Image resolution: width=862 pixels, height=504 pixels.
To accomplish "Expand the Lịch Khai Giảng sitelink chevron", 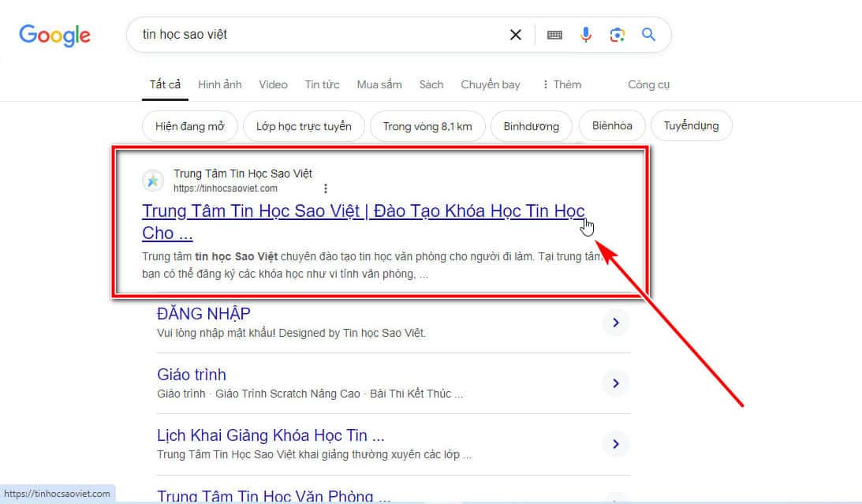I will (616, 444).
